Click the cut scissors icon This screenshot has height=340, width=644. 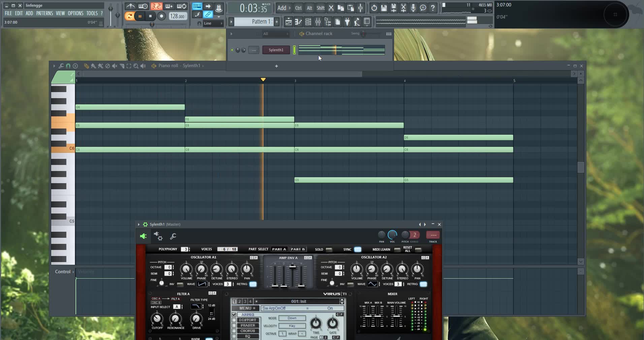point(331,8)
